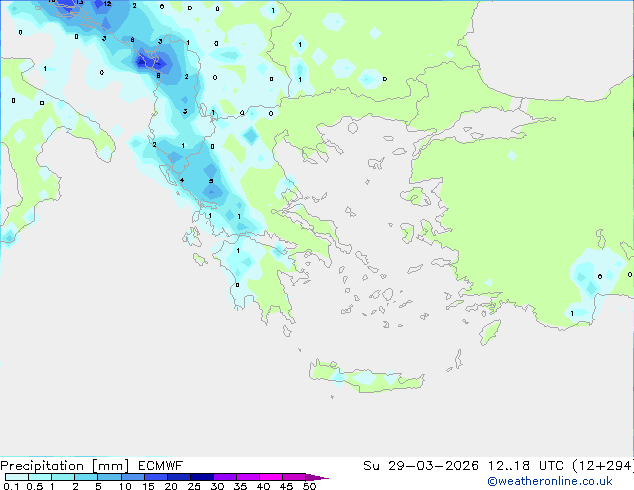Select the 30–35 mm purple legend swatch
This screenshot has height=490, width=634.
point(224,477)
